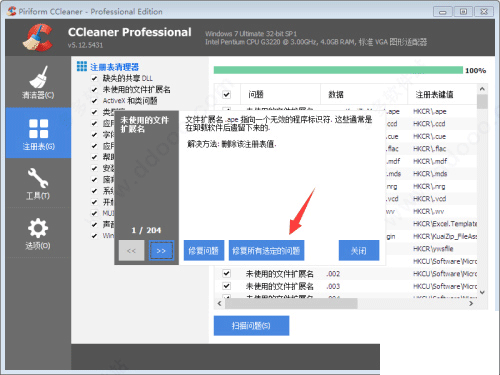500x375 pixels.
Task: Uncheck ActiveX and class issues option
Action: coord(94,101)
